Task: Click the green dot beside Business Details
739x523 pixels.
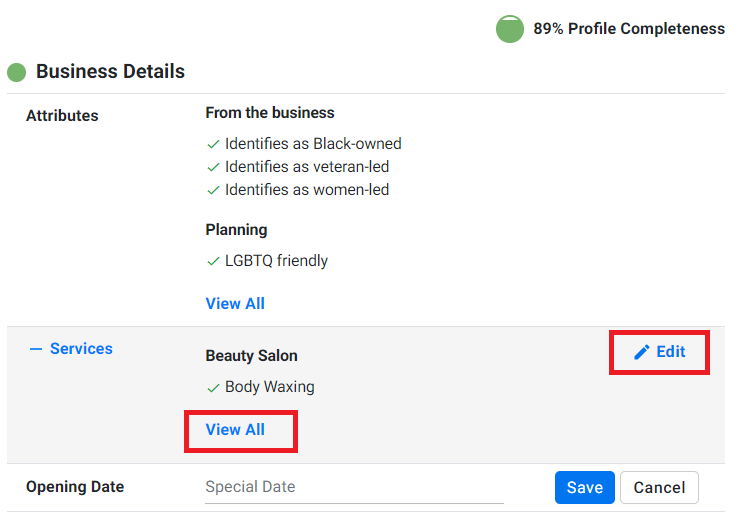Action: (16, 72)
